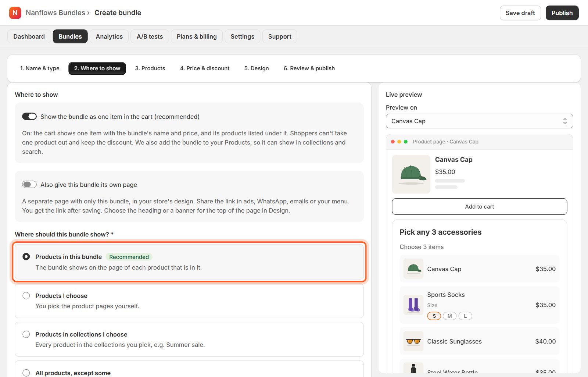Click the green cap product image
Viewport: 588px width, 377px height.
(411, 174)
